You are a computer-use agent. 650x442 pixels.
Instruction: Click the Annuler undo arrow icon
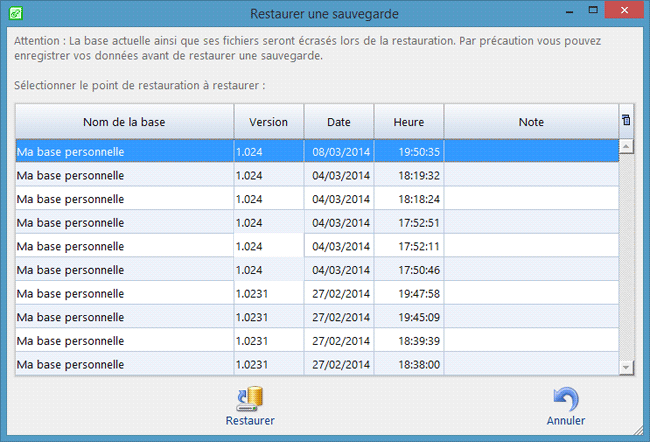pyautogui.click(x=565, y=399)
